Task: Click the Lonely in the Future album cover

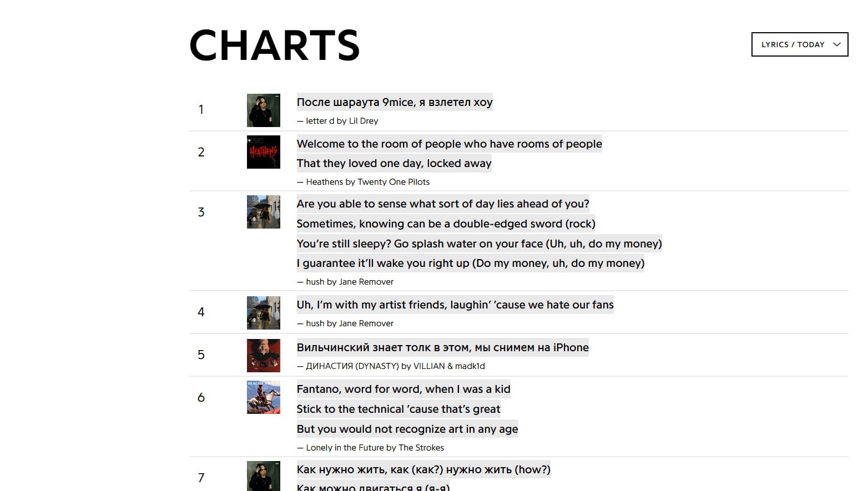Action: (264, 397)
